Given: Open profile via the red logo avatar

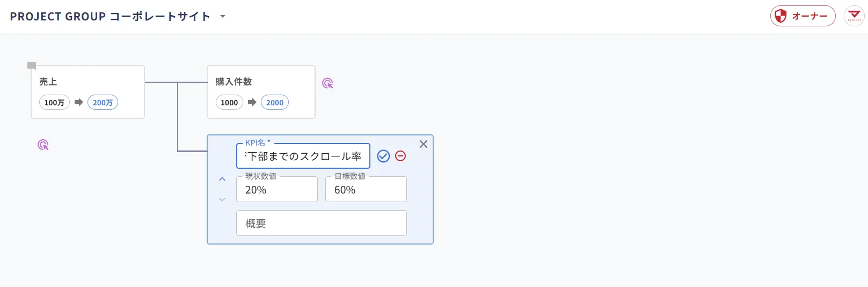Looking at the screenshot, I should coord(854,16).
